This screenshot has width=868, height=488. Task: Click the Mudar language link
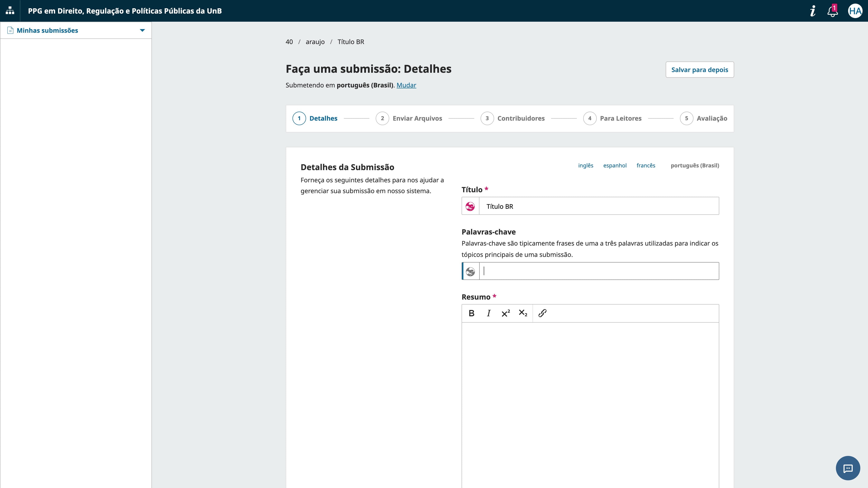click(x=406, y=85)
